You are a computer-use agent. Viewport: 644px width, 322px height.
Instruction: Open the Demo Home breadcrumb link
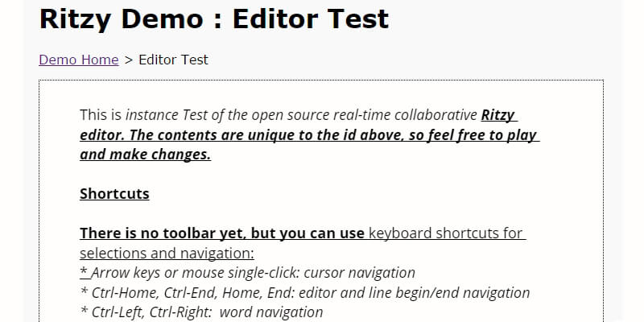78,60
